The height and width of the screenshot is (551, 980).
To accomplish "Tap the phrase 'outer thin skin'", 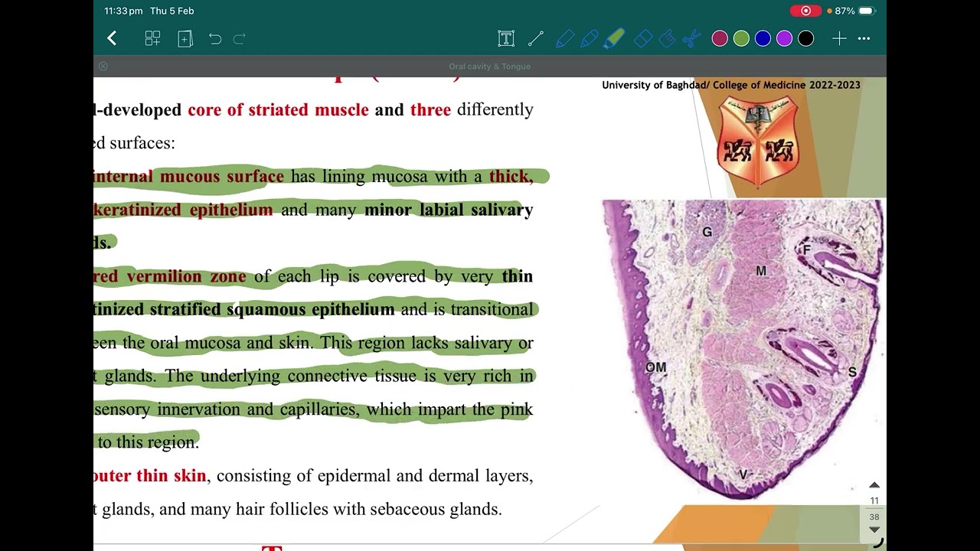I will click(150, 476).
